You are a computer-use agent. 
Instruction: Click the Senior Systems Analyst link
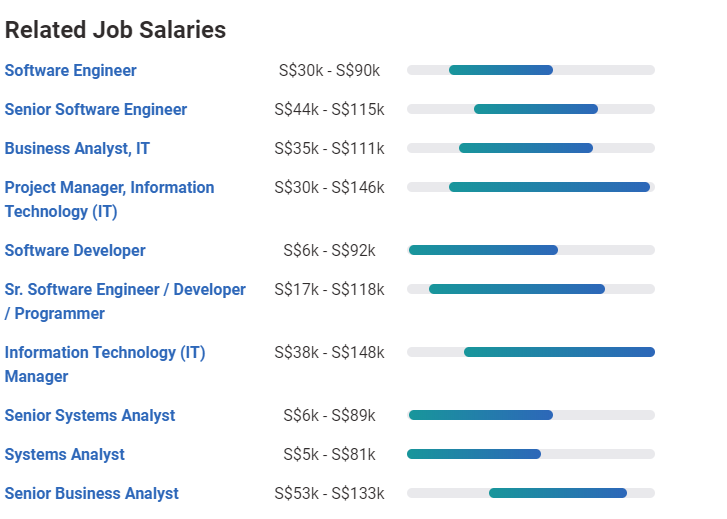click(x=90, y=415)
